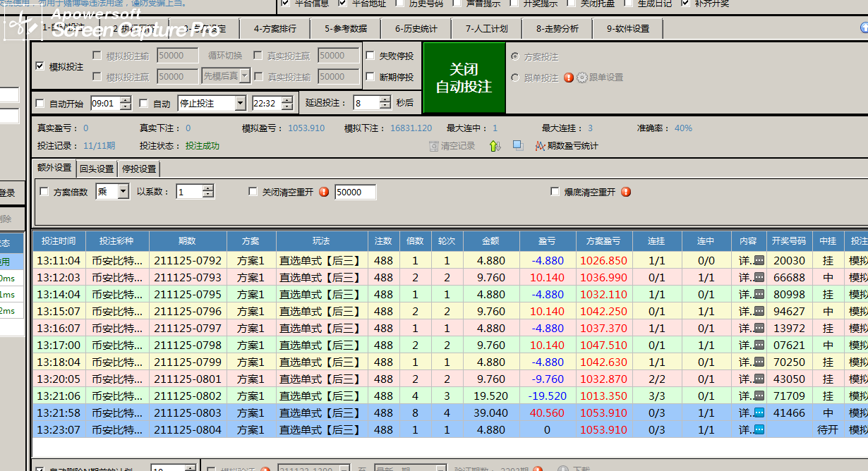Open detail icon for row 211125-0799

point(759,362)
